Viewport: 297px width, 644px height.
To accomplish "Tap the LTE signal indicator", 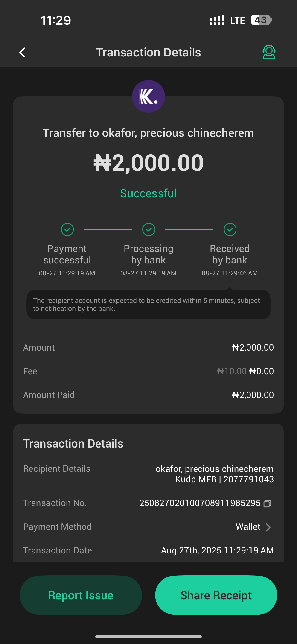I will click(237, 20).
